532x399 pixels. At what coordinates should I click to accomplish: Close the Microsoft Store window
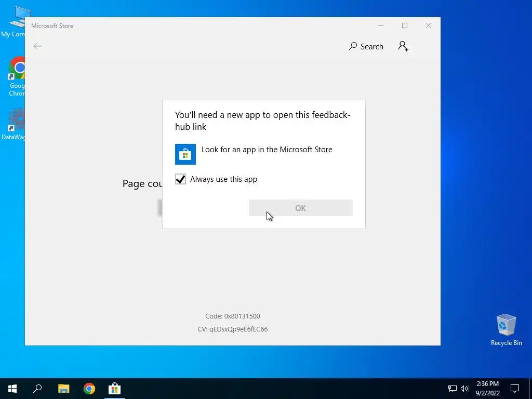(429, 26)
